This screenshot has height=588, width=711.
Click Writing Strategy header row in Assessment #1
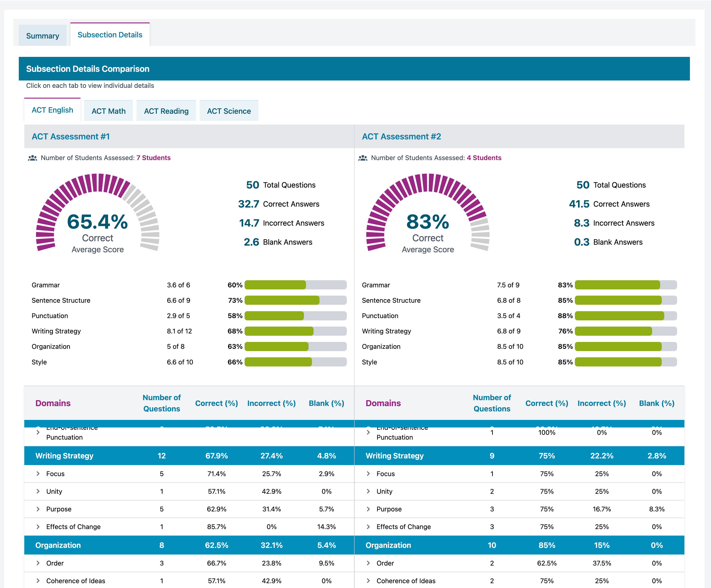pyautogui.click(x=64, y=456)
